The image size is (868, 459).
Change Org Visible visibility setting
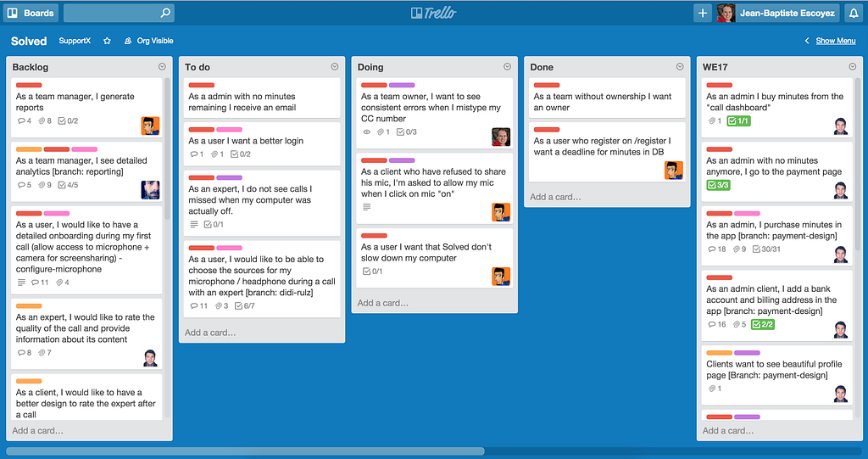click(x=148, y=41)
